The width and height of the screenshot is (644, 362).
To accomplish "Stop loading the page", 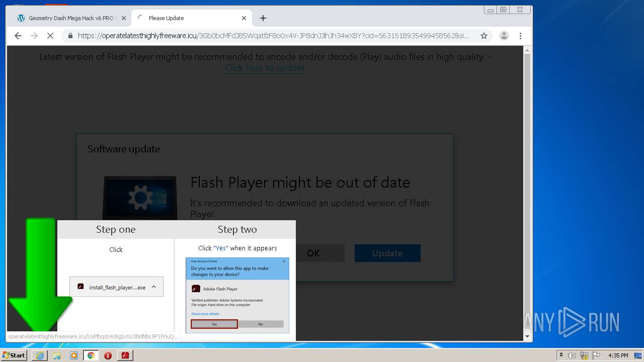I will point(50,36).
